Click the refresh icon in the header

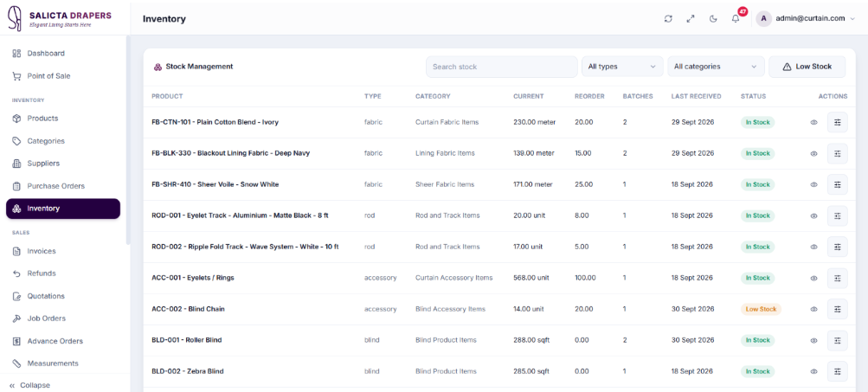[668, 18]
